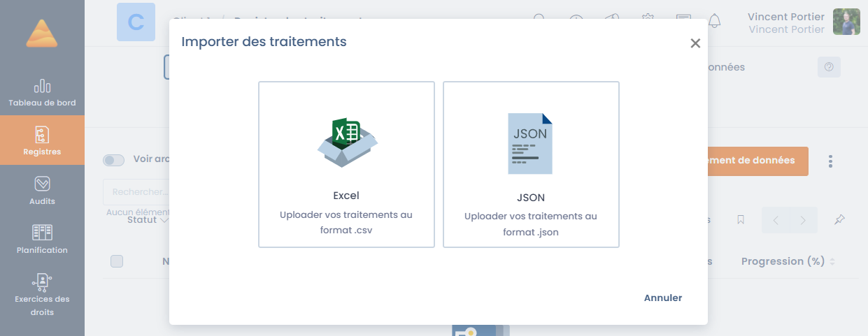Click the bookmark icon
The width and height of the screenshot is (868, 336).
point(740,220)
